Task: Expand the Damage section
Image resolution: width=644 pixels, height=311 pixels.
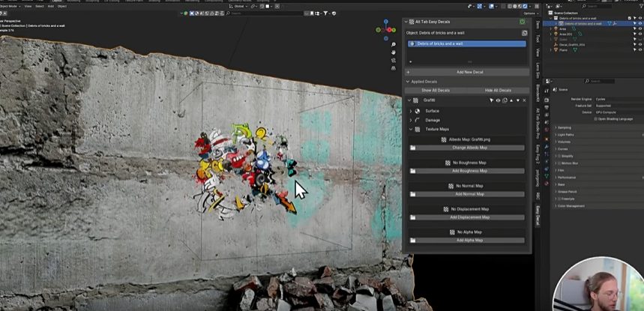Action: point(410,120)
